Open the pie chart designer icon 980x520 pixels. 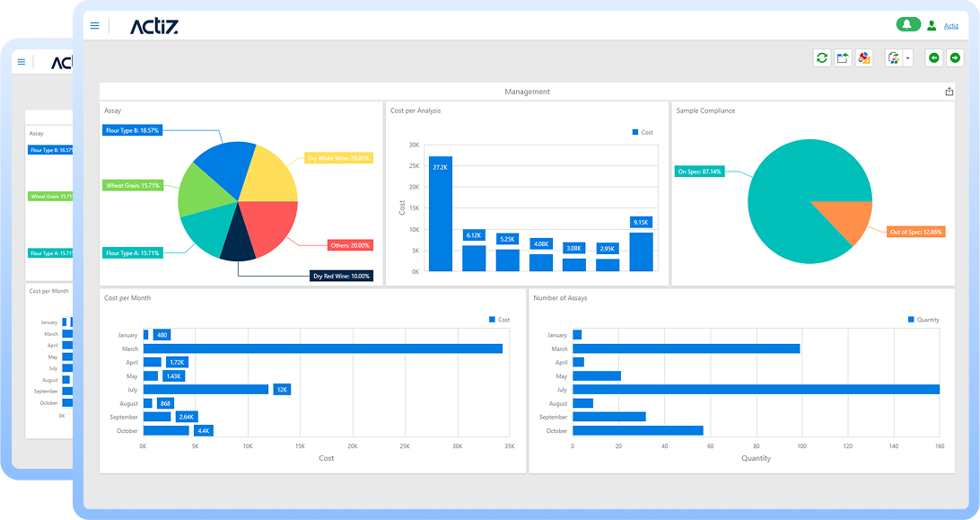pos(863,58)
